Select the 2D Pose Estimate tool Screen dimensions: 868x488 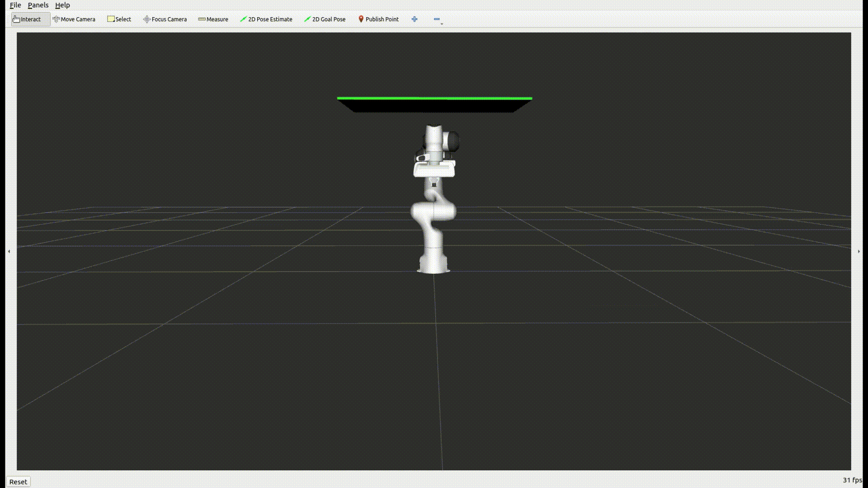(266, 19)
